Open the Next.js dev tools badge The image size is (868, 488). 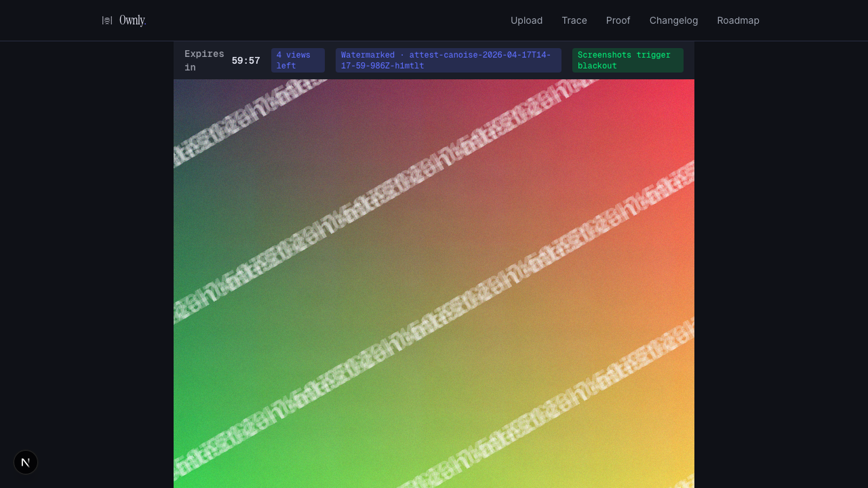[x=26, y=462]
